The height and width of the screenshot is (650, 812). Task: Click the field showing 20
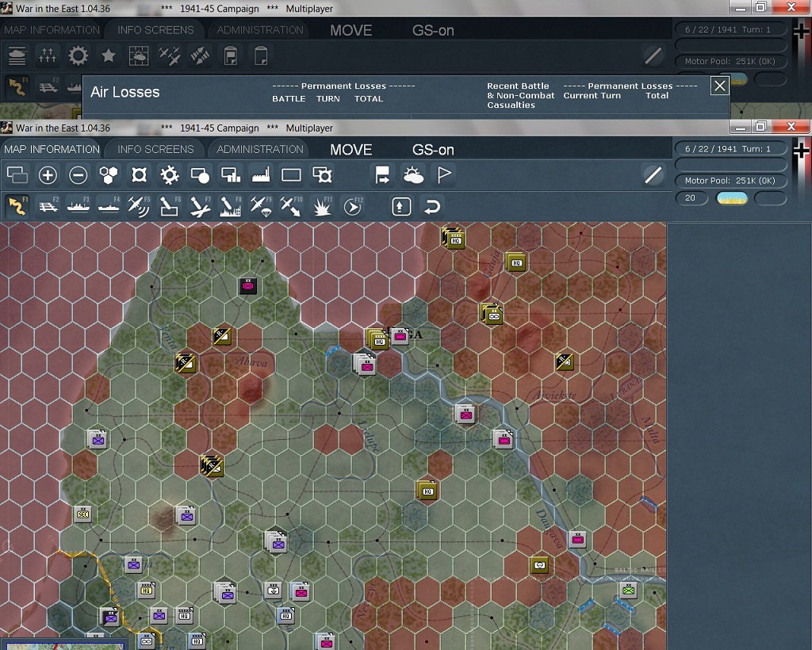[x=691, y=197]
